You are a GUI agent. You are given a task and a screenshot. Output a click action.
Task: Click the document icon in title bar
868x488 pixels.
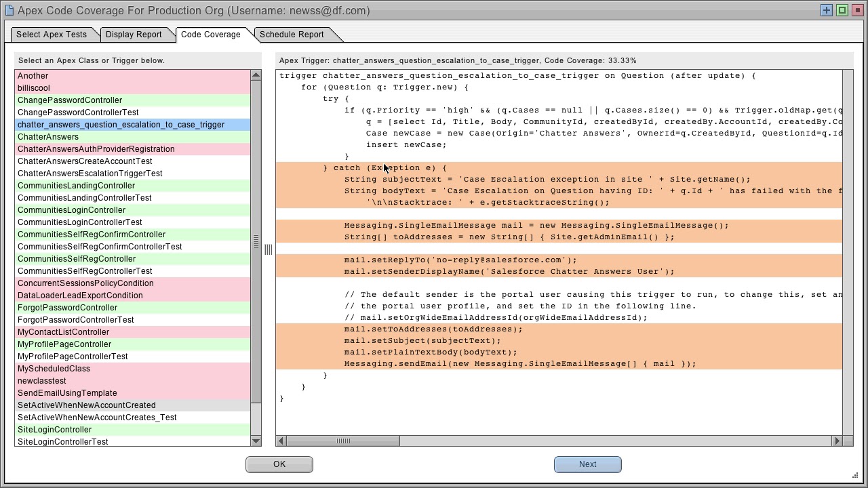point(9,10)
